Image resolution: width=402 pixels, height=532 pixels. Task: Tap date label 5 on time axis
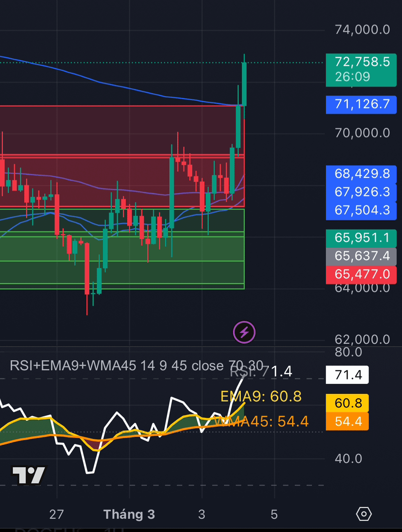click(274, 515)
